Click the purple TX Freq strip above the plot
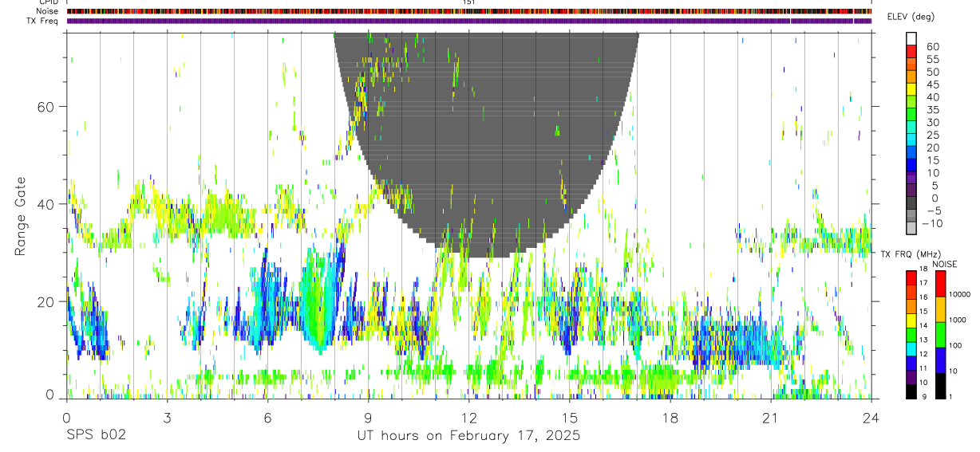This screenshot has height=452, width=980. pyautogui.click(x=469, y=21)
